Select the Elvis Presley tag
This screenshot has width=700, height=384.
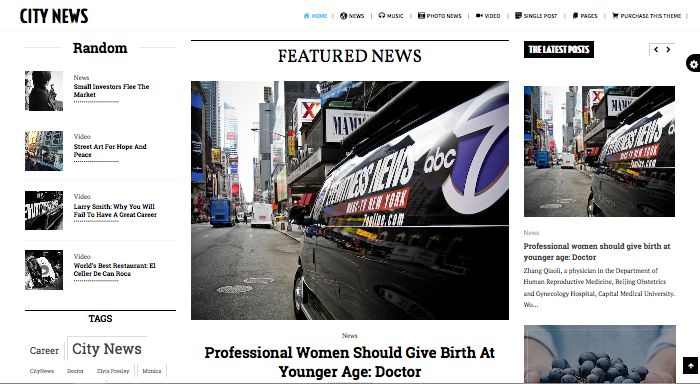pos(113,371)
